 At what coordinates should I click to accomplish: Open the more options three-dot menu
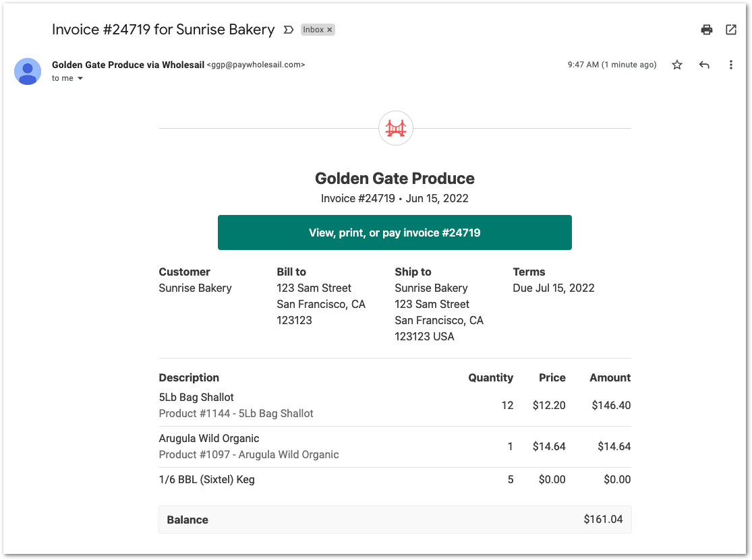[x=731, y=65]
